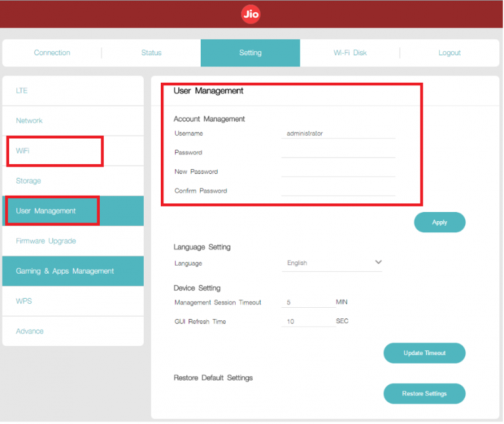Click the Management Session Timeout label
504x424 pixels.
(218, 302)
